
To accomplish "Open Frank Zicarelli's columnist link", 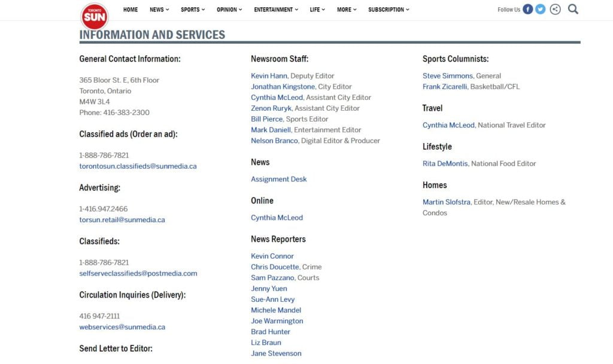I will point(445,87).
